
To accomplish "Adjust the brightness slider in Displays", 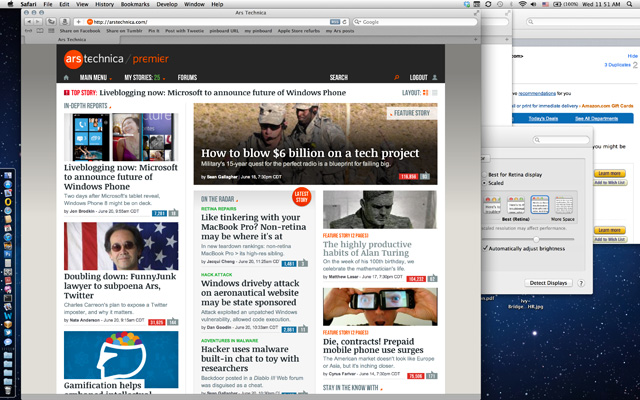I will tap(536, 239).
